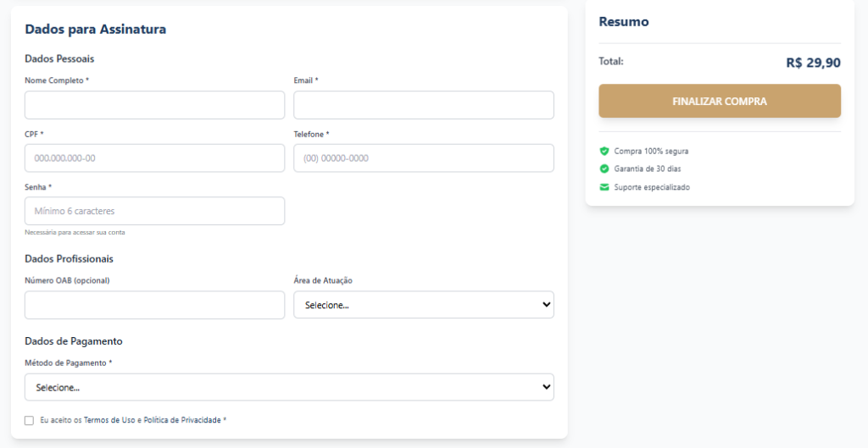Screen dimensions: 868x448
Task: Click the green checkmark guarantee icon
Action: click(604, 169)
